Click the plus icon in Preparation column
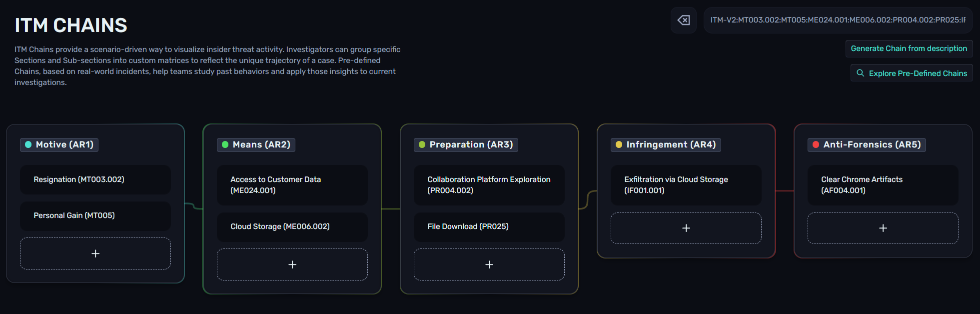The image size is (980, 314). (x=489, y=264)
